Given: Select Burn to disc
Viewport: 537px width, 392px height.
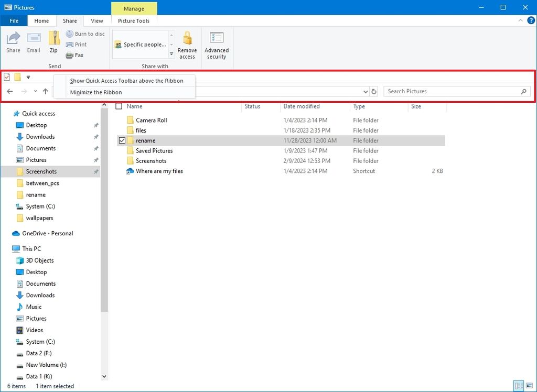Looking at the screenshot, I should point(85,34).
